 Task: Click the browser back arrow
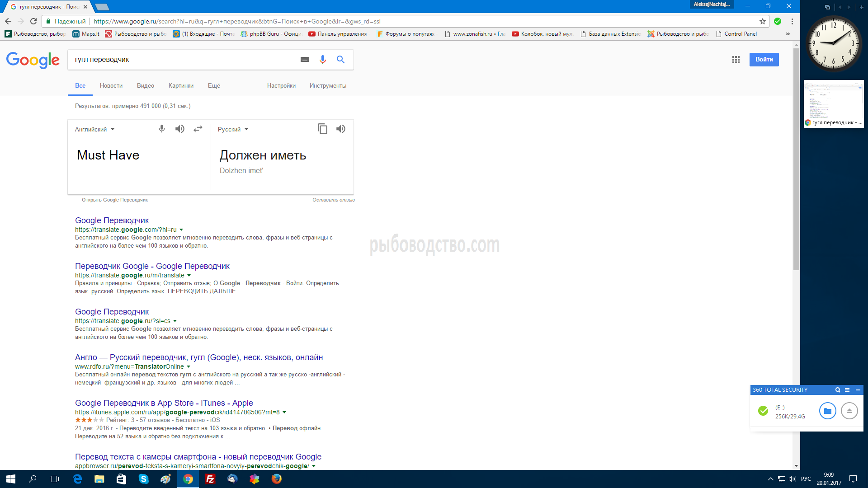[8, 21]
